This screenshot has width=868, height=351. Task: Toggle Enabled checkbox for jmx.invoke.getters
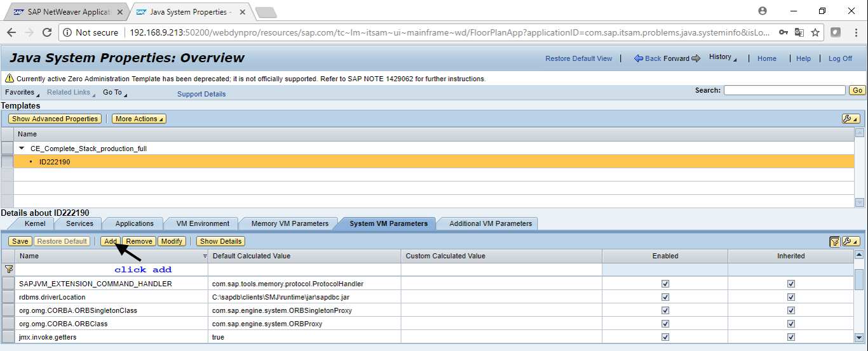[665, 337]
